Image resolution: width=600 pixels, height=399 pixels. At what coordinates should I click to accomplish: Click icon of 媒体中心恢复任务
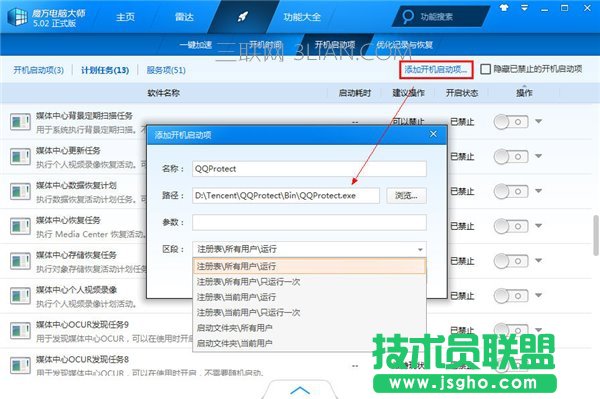point(20,226)
